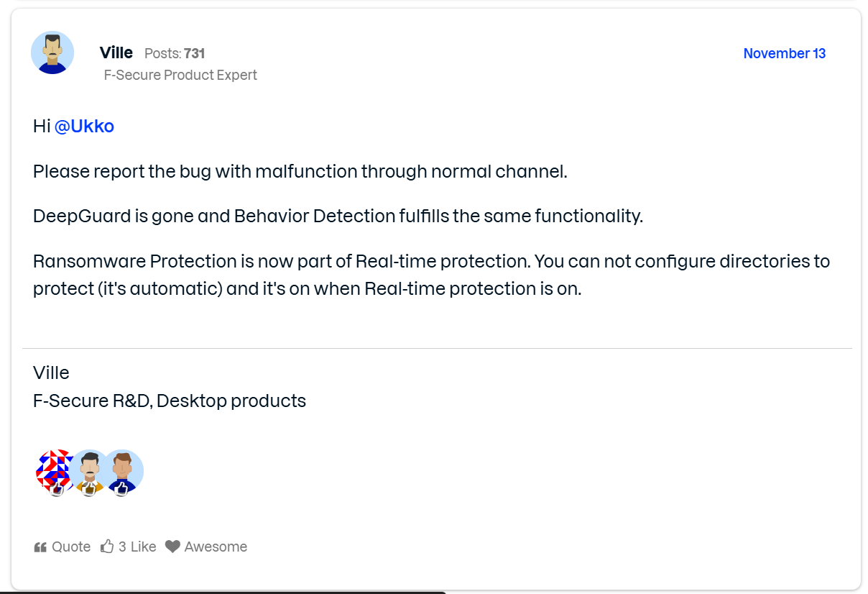Screen dimensions: 868x594
Task: Click the Like text label
Action: click(x=143, y=547)
